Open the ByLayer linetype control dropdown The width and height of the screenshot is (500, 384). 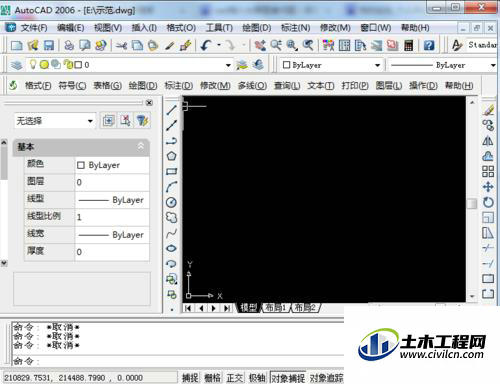tap(493, 65)
